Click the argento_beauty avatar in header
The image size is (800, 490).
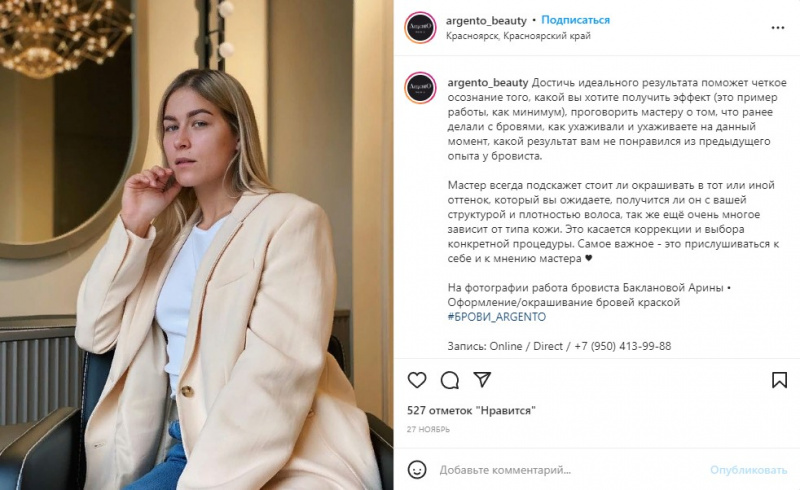420,28
